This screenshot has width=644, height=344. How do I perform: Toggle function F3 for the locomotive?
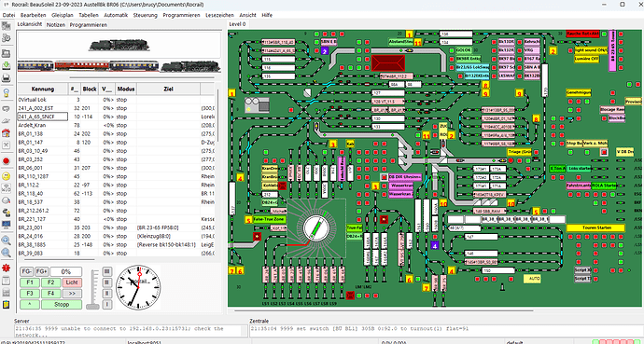[30, 294]
